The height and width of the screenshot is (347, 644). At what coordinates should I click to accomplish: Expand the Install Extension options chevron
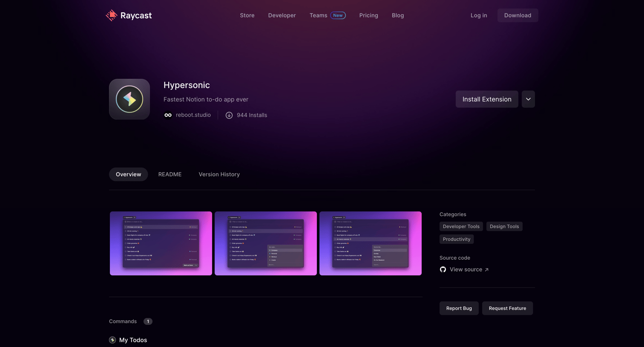click(x=528, y=99)
